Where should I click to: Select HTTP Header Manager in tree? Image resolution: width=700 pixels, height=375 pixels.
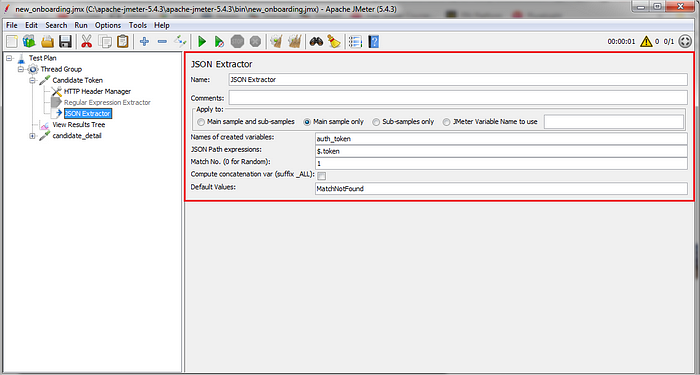[x=97, y=92]
